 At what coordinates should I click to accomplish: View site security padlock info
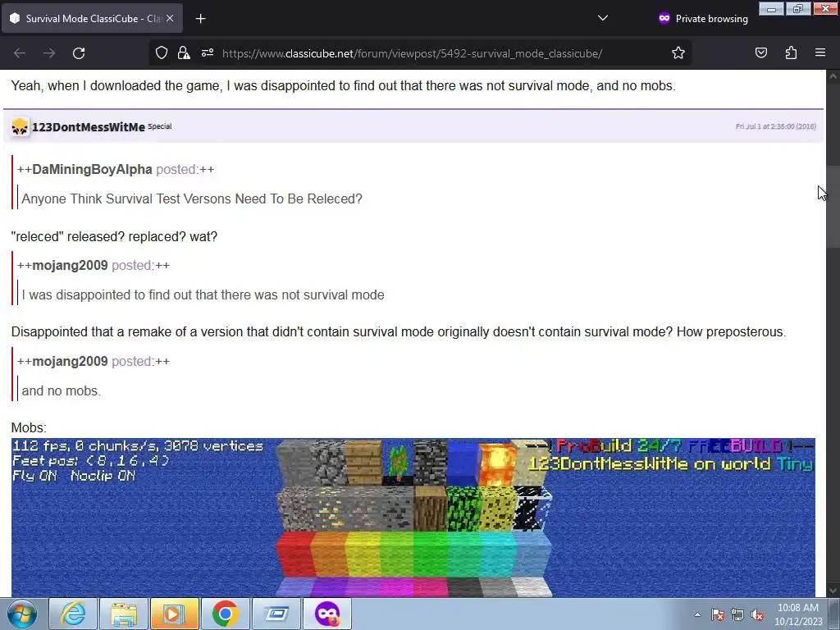tap(184, 53)
